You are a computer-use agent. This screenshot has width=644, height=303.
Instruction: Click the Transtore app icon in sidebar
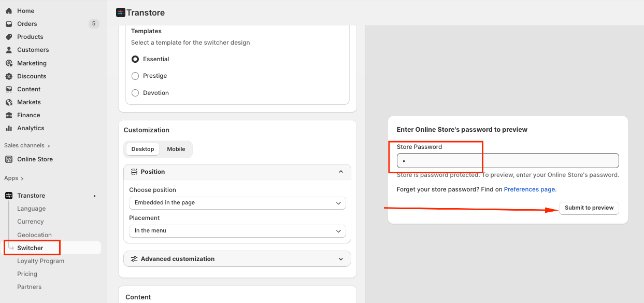pyautogui.click(x=9, y=196)
